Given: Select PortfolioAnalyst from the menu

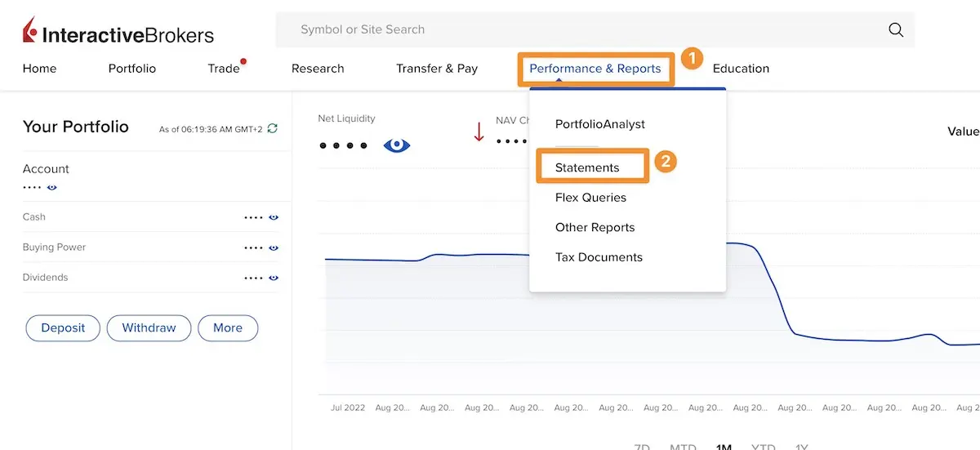Looking at the screenshot, I should tap(600, 124).
